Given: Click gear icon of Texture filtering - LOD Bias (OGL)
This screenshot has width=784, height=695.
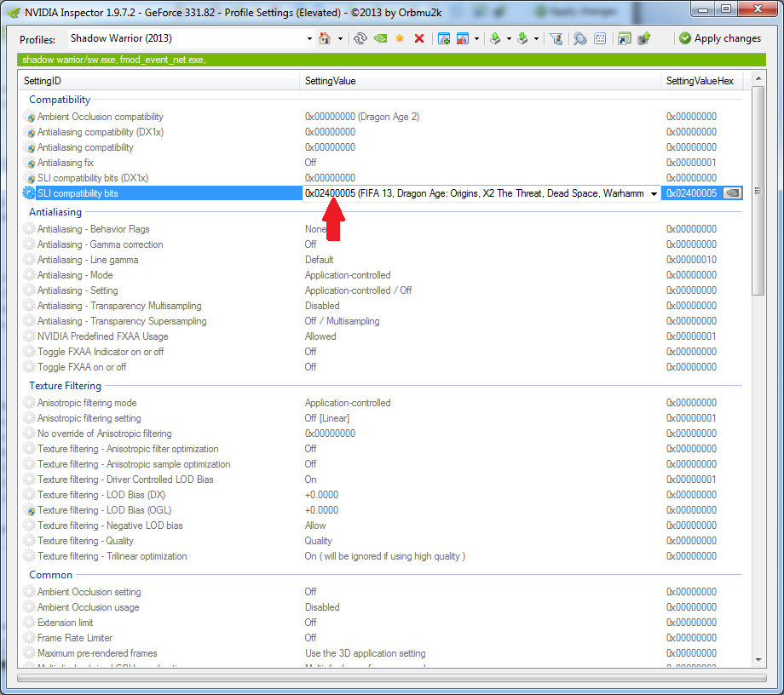Looking at the screenshot, I should 30,511.
